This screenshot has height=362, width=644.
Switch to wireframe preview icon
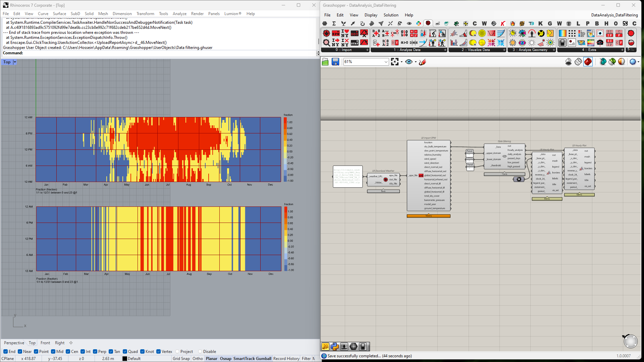pos(578,62)
